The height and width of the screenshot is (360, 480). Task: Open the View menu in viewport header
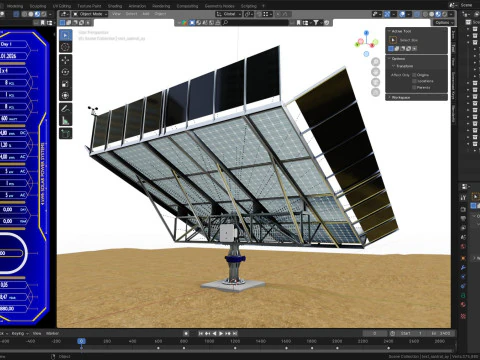[116, 14]
